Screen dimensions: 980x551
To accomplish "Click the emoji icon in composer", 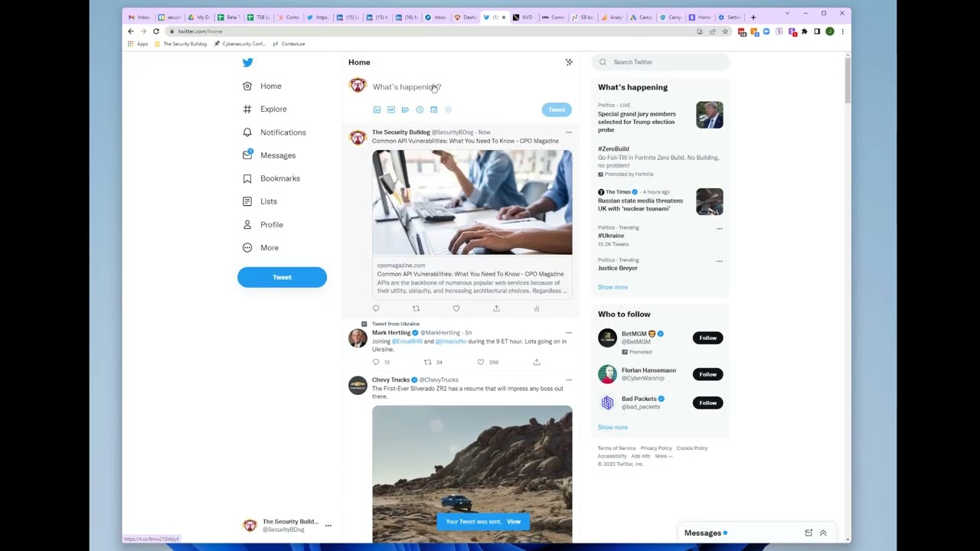I will 420,110.
